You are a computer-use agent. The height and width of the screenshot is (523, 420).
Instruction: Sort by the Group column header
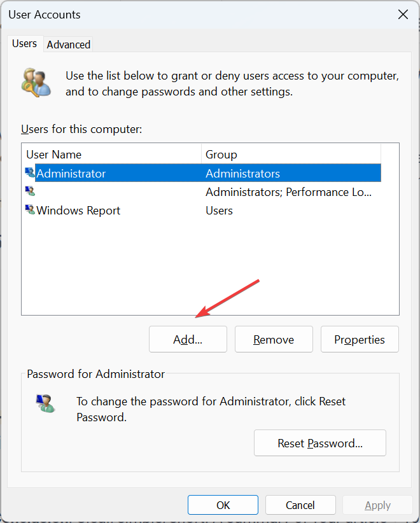[290, 155]
